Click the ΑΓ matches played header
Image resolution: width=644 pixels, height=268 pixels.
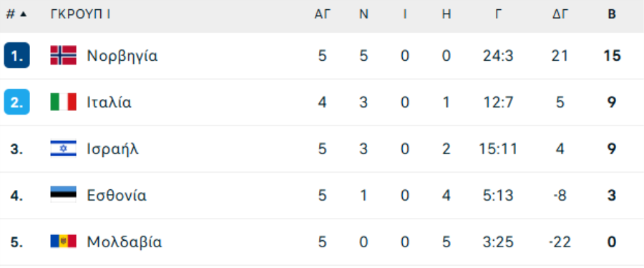click(323, 14)
